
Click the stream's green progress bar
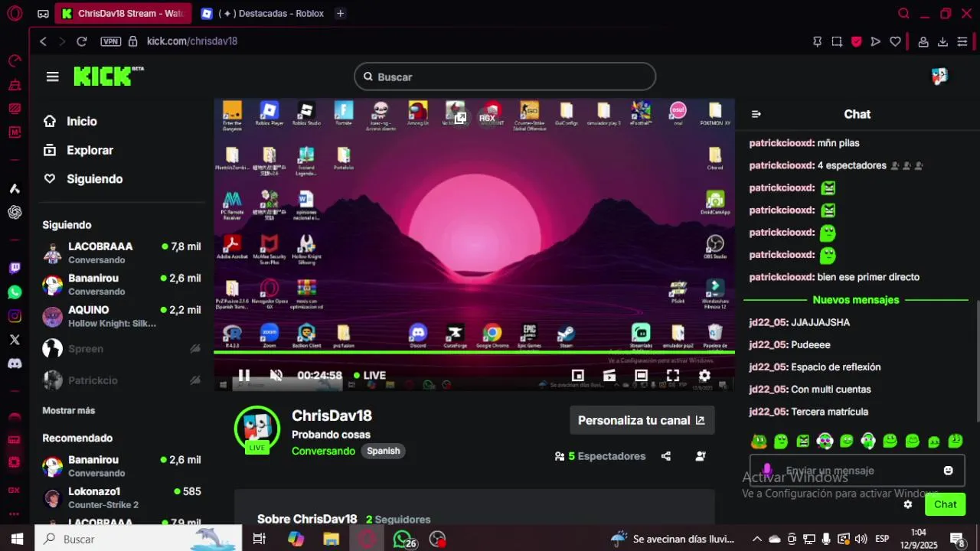[x=474, y=352]
